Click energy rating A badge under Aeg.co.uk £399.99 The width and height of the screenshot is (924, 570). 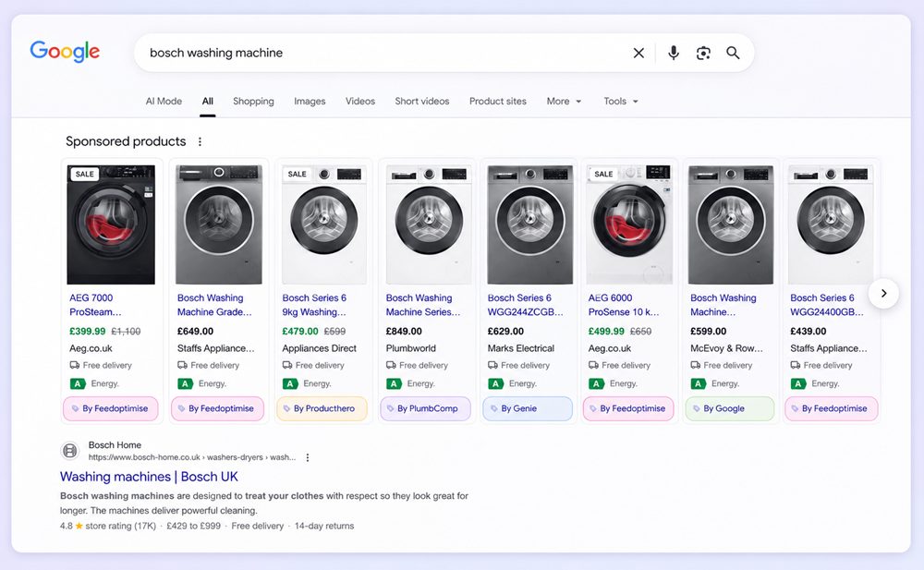coord(78,383)
